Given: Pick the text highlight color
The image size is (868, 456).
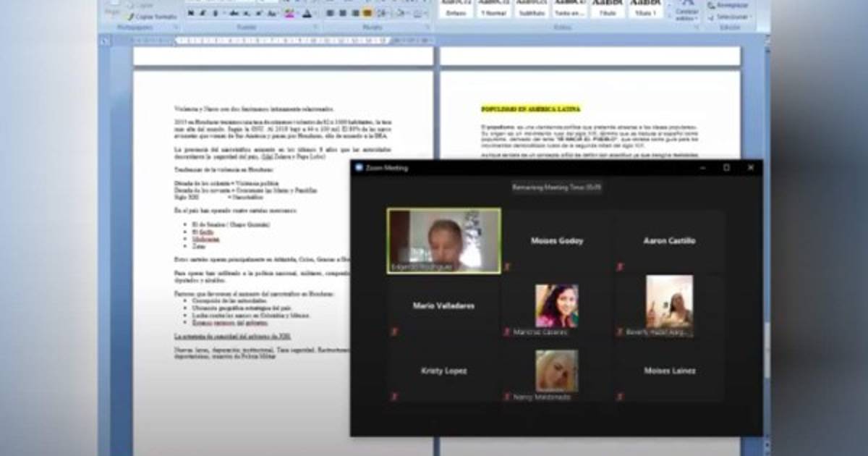Looking at the screenshot, I should (290, 13).
